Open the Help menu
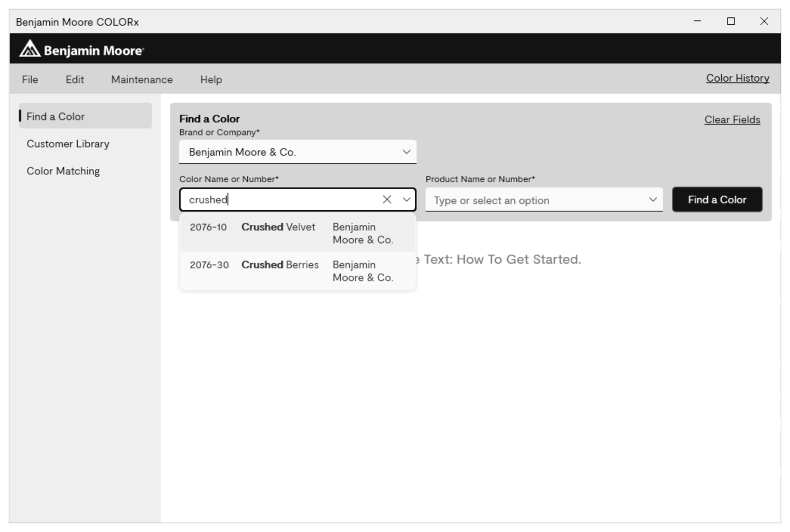This screenshot has height=532, width=790. click(211, 79)
